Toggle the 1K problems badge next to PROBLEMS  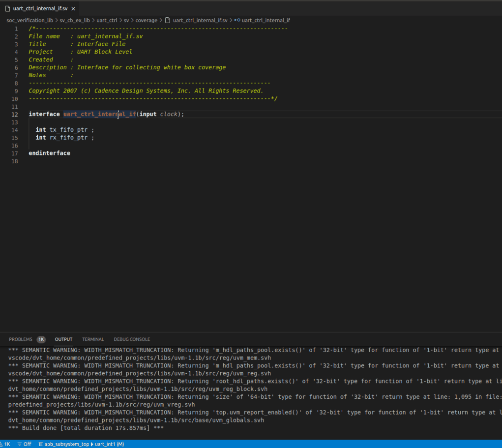tap(41, 339)
